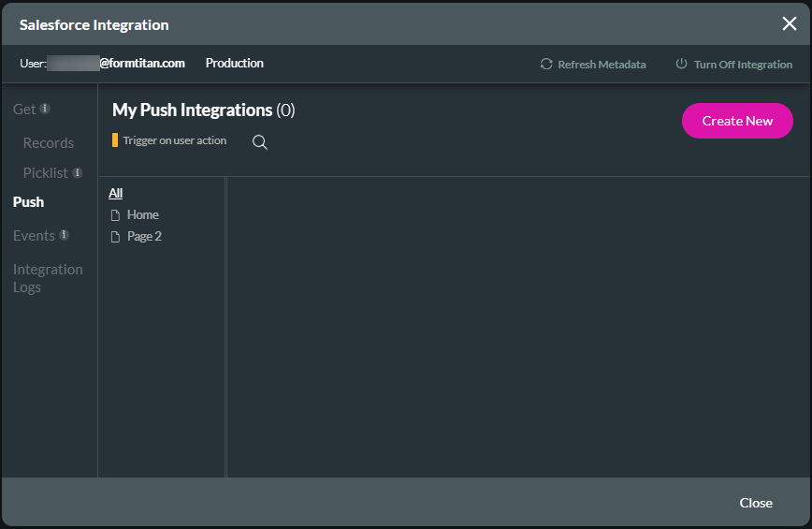
Task: Click the Turn Off Integration power icon
Action: [681, 64]
